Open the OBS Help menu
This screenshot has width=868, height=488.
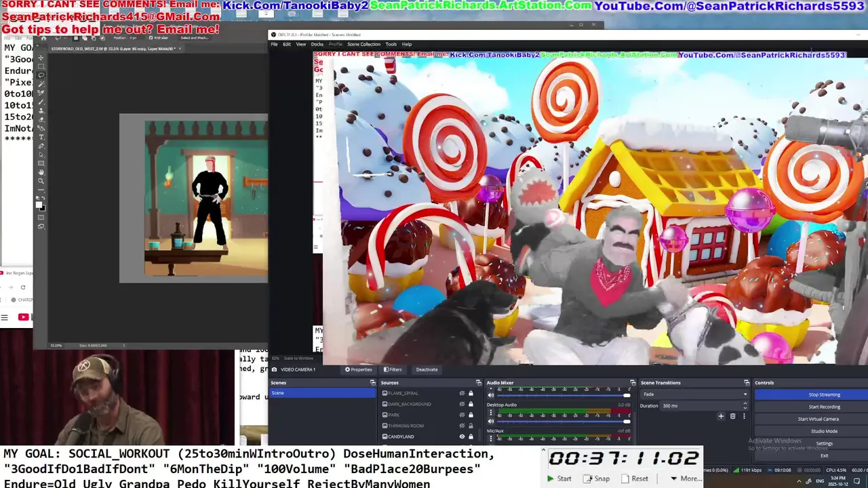pyautogui.click(x=407, y=44)
